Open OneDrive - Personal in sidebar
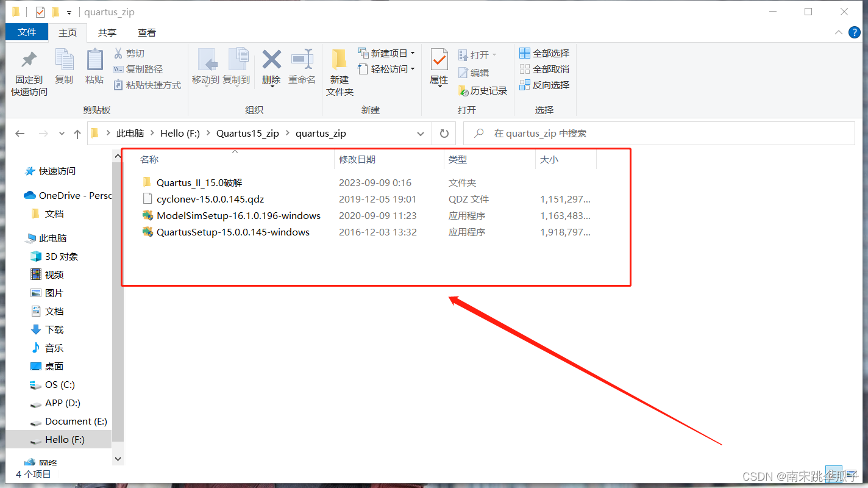The image size is (868, 488). (68, 195)
